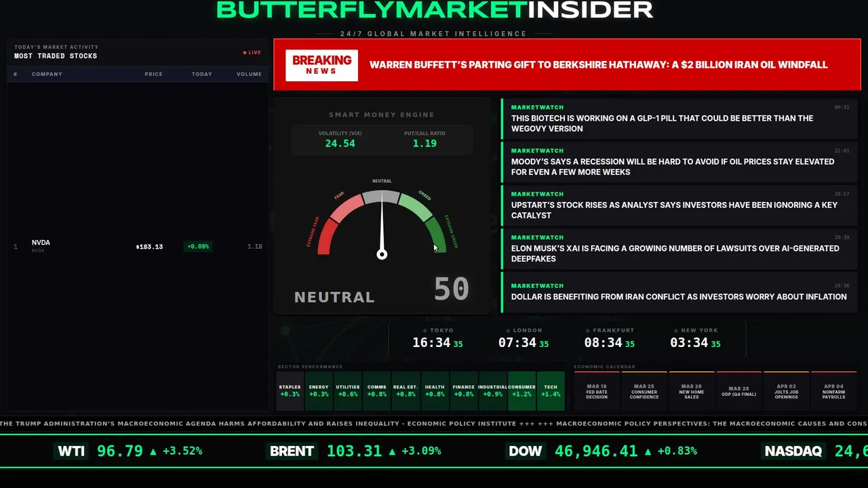The image size is (868, 488).
Task: Click the Dow value 46,946.41
Action: pos(596,451)
